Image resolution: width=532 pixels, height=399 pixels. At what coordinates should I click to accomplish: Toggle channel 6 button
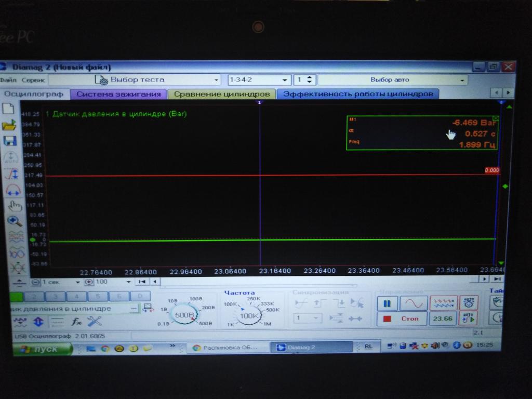[119, 296]
